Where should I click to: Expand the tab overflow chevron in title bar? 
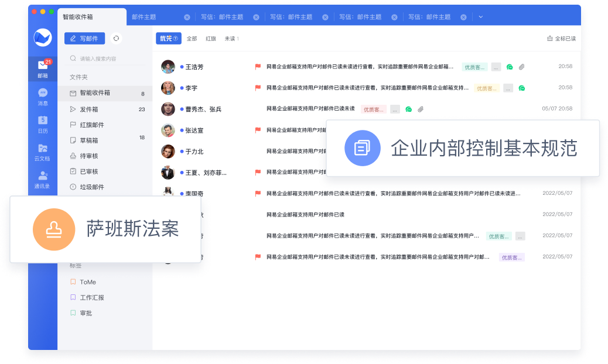[x=481, y=17]
